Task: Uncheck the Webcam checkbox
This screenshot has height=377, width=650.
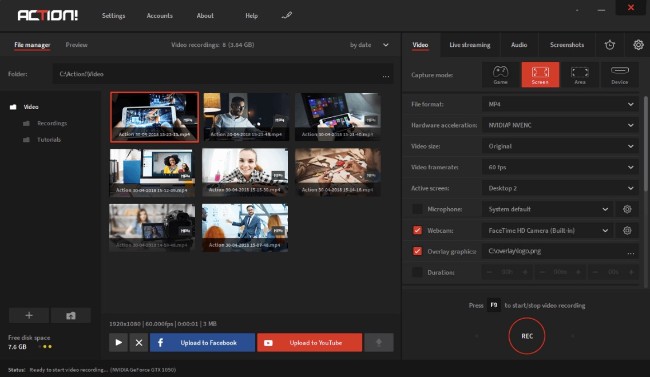Action: (417, 230)
